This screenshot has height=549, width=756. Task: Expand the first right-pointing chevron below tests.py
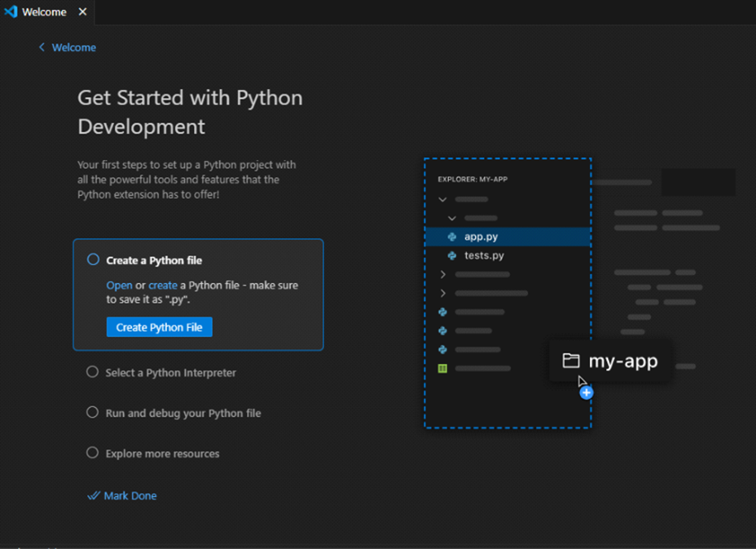443,274
